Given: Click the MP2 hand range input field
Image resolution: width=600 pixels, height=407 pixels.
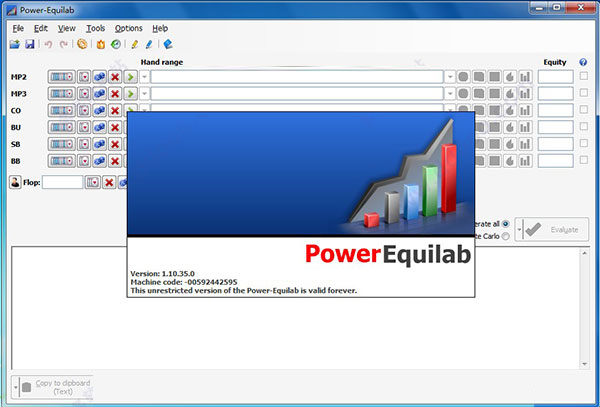Looking at the screenshot, I should (x=297, y=77).
